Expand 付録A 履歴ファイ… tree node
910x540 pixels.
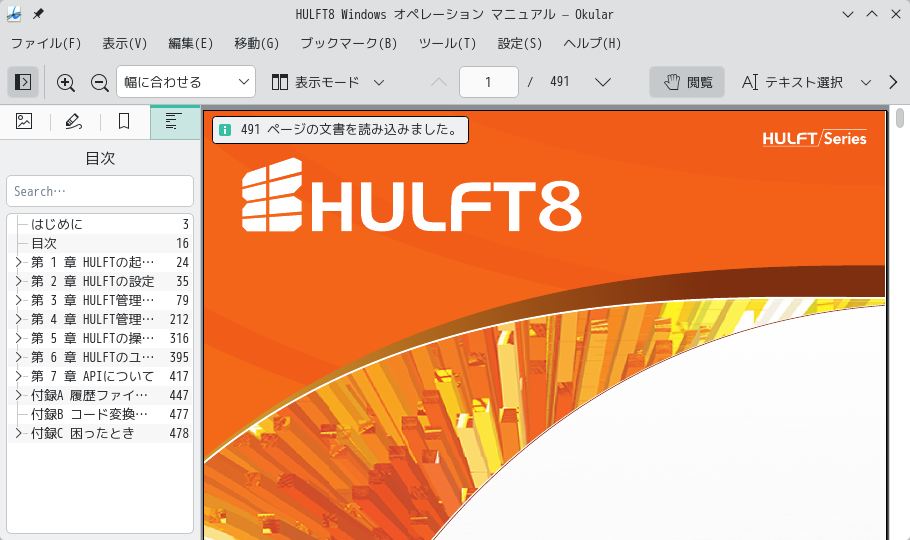(x=19, y=395)
